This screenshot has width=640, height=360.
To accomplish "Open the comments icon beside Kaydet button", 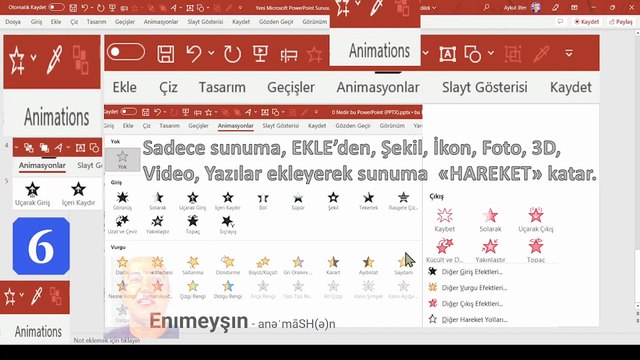I will (560, 22).
